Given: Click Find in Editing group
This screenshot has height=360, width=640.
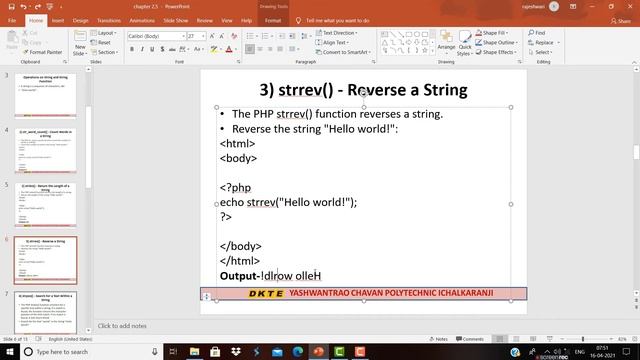Looking at the screenshot, I should (537, 33).
